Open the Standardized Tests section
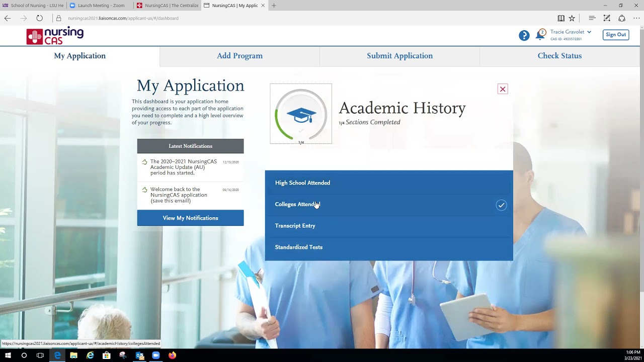Image resolution: width=644 pixels, height=362 pixels. (x=389, y=247)
